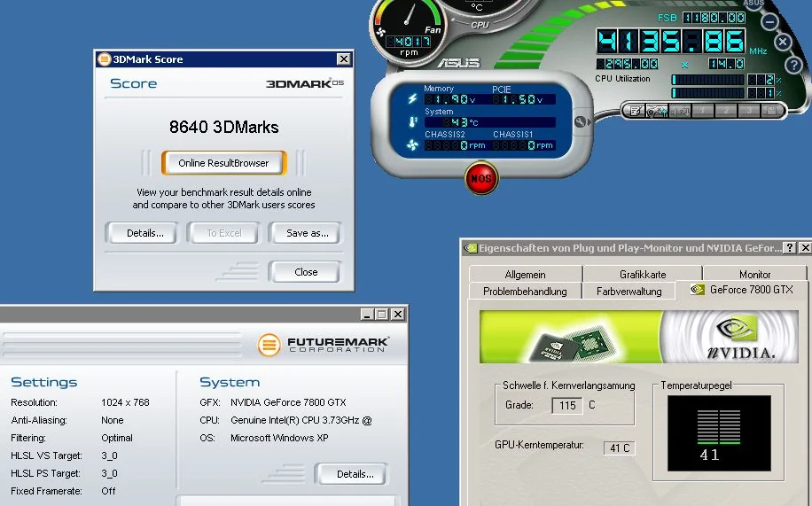The image size is (812, 506).
Task: Click the greyed speaker down-arrow icon in AI Booster
Action: point(681,110)
